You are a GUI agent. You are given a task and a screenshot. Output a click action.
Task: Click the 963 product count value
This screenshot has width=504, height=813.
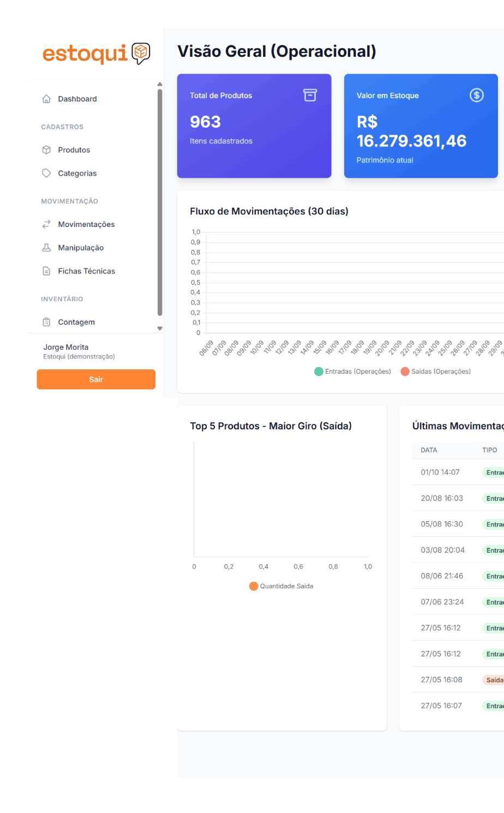(205, 122)
